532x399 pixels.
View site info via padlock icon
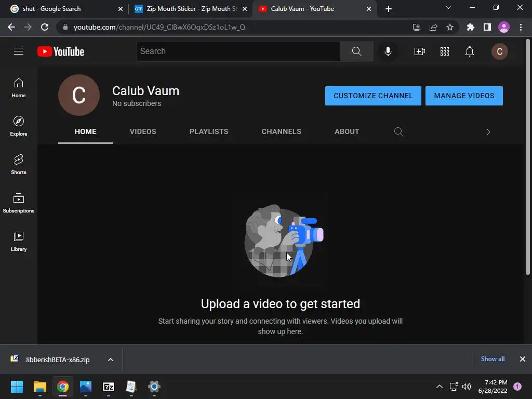65,27
